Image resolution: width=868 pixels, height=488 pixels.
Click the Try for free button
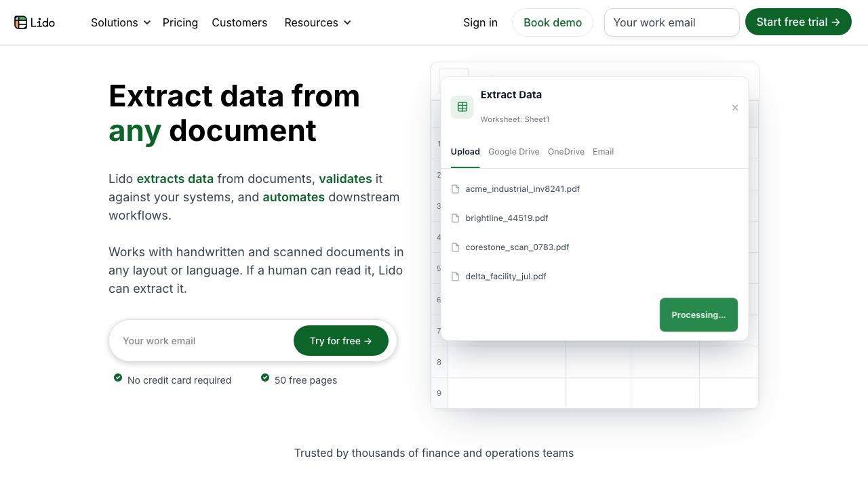click(x=341, y=340)
